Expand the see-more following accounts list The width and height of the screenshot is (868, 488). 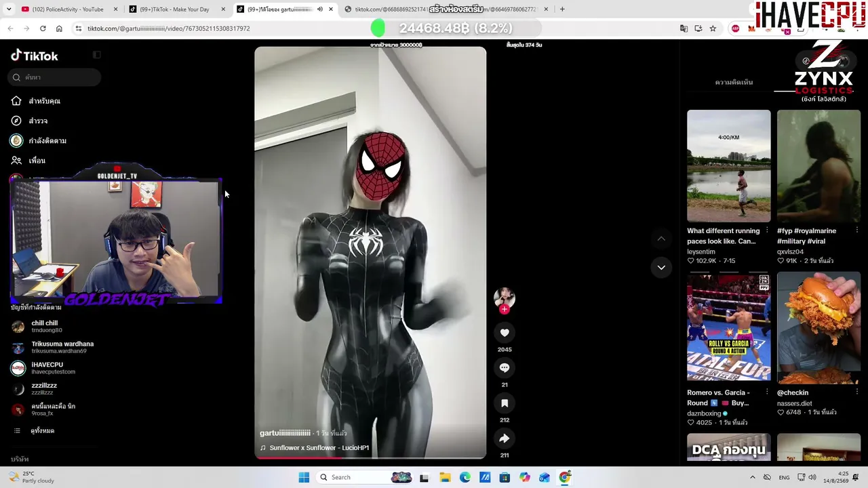[x=42, y=431]
